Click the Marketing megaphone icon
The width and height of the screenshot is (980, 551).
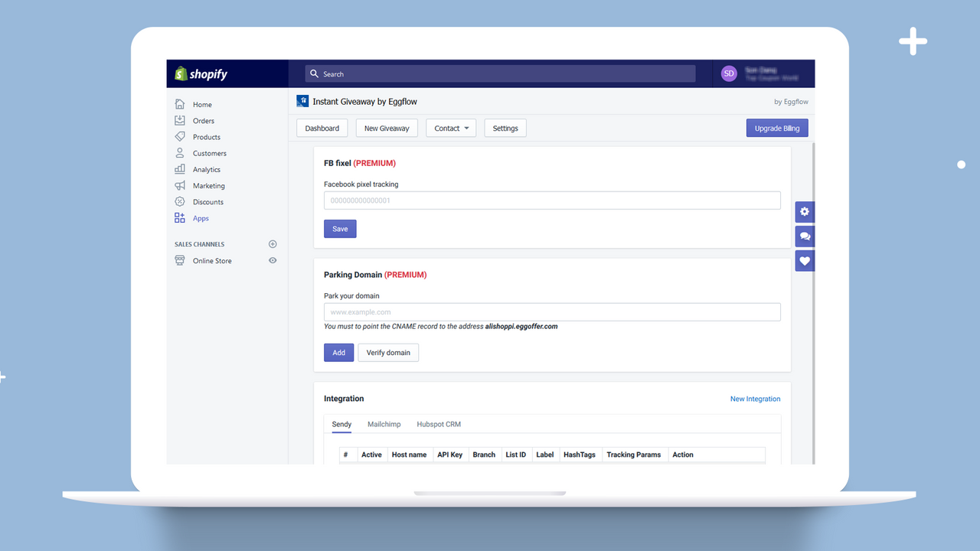coord(180,185)
